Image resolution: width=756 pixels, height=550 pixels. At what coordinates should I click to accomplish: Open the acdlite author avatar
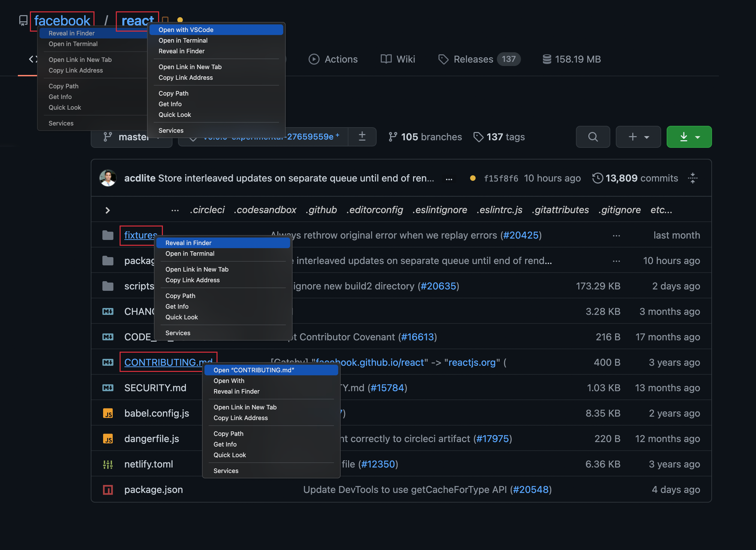108,178
